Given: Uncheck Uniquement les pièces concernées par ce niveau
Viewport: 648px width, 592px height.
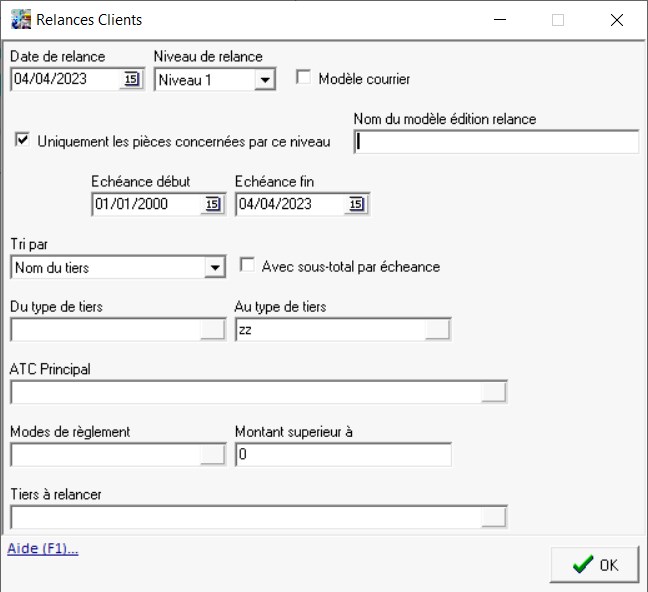Looking at the screenshot, I should (22, 141).
